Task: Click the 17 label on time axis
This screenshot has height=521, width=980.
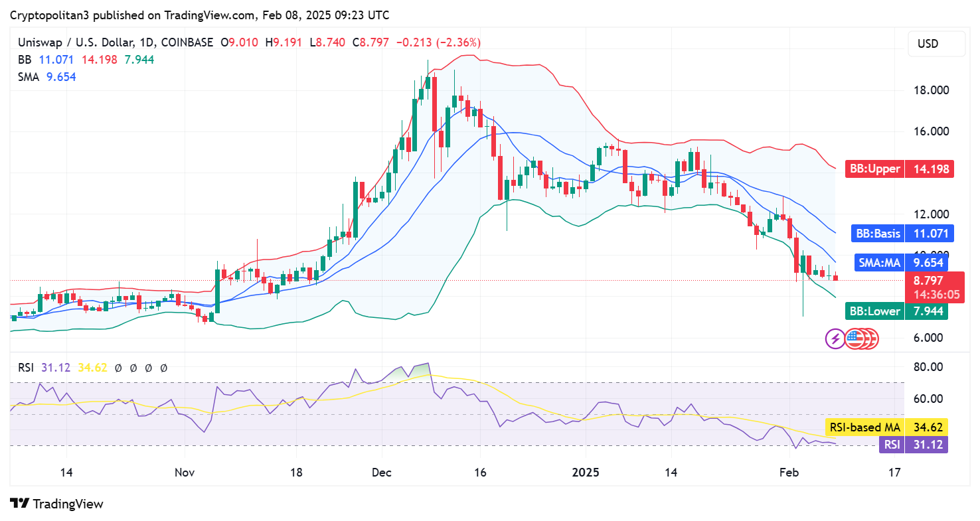Action: click(894, 473)
